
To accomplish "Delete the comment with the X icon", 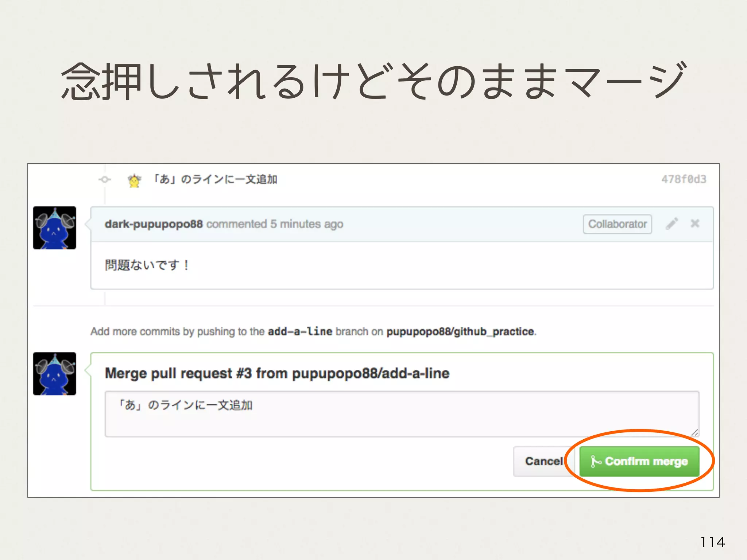I will point(695,223).
